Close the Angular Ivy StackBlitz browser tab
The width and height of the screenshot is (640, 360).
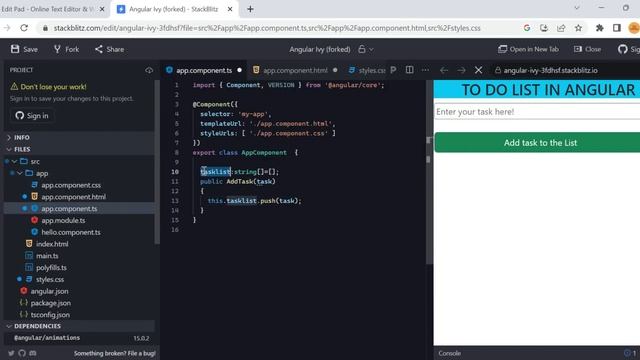click(x=230, y=9)
